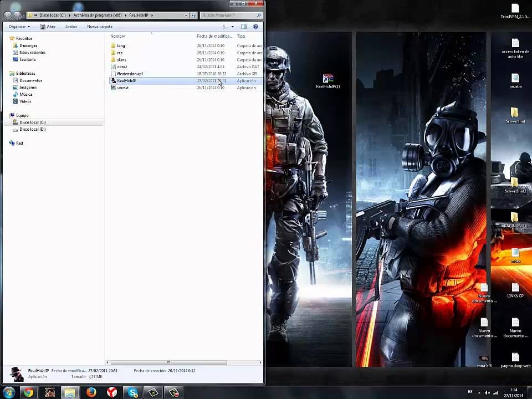The height and width of the screenshot is (399, 532).
Task: Sort files by the Nombre column
Action: click(x=117, y=36)
